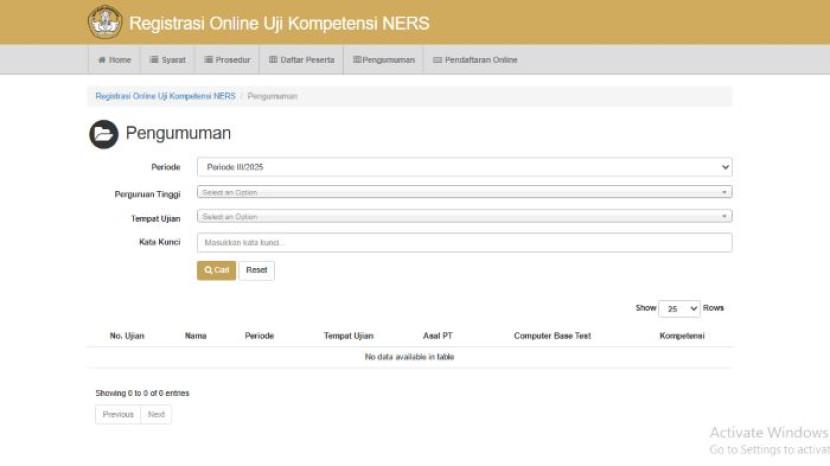Click the institution logo in the header
Image resolution: width=830 pixels, height=466 pixels.
pyautogui.click(x=104, y=21)
